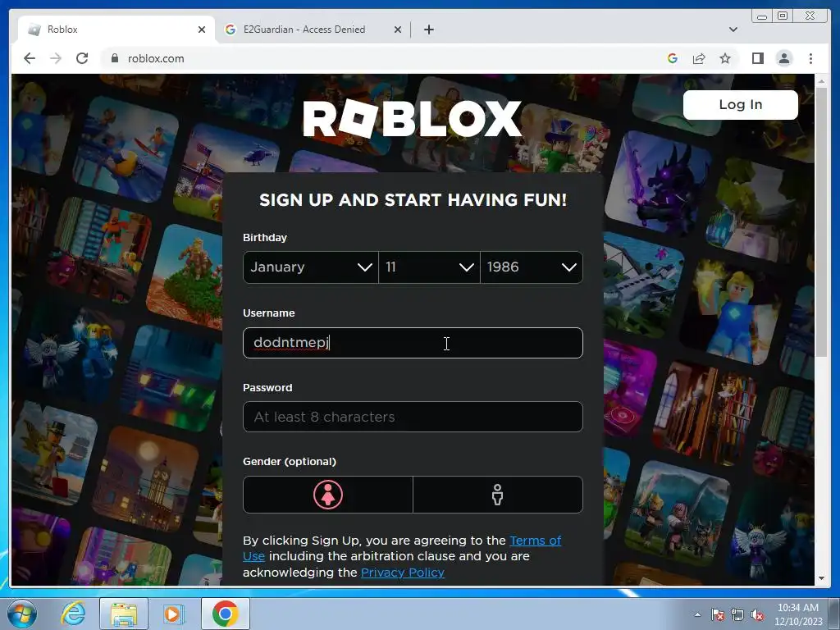840x630 pixels.
Task: Open the birthday year dropdown showing 1986
Action: tap(532, 267)
